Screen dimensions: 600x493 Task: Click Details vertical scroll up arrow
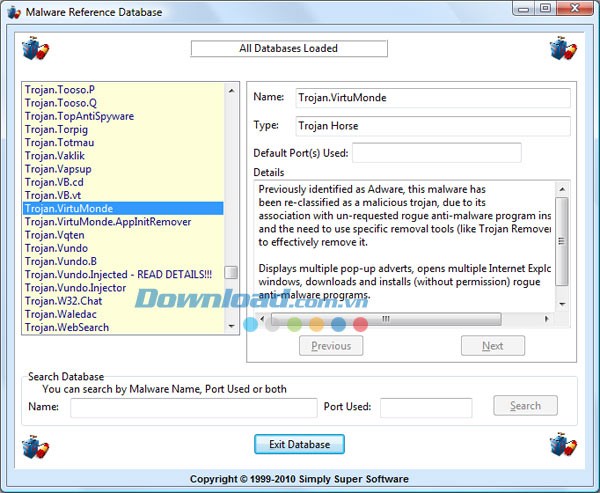pos(562,189)
